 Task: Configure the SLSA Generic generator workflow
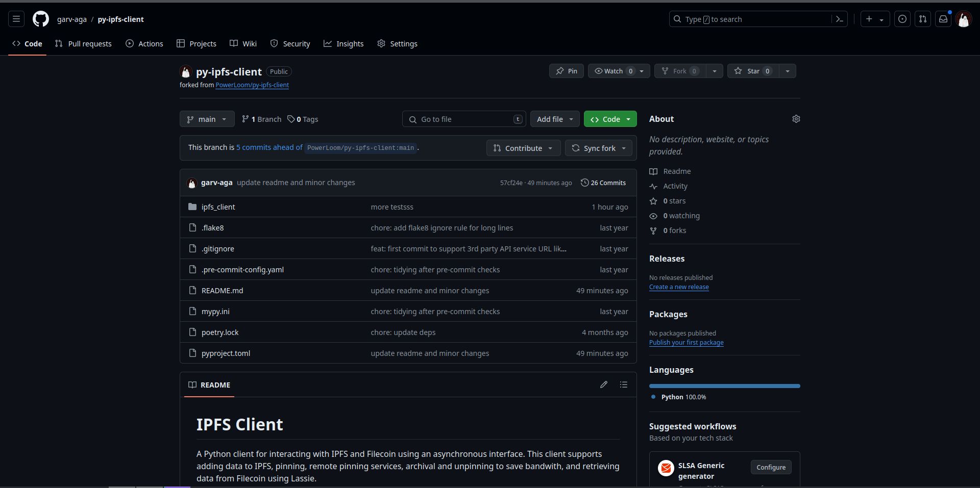[x=771, y=468]
